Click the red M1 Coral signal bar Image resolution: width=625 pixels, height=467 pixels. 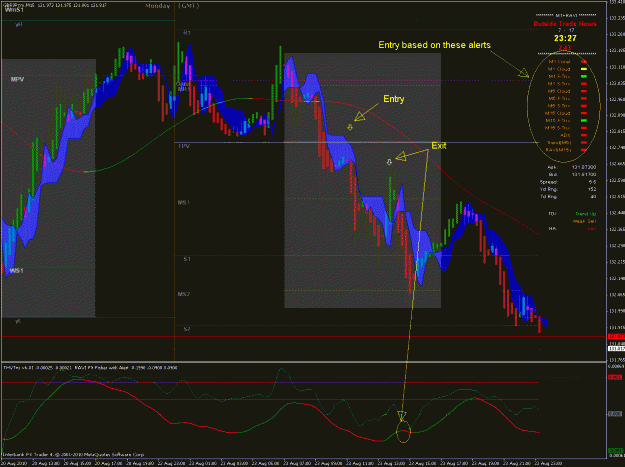[x=584, y=62]
